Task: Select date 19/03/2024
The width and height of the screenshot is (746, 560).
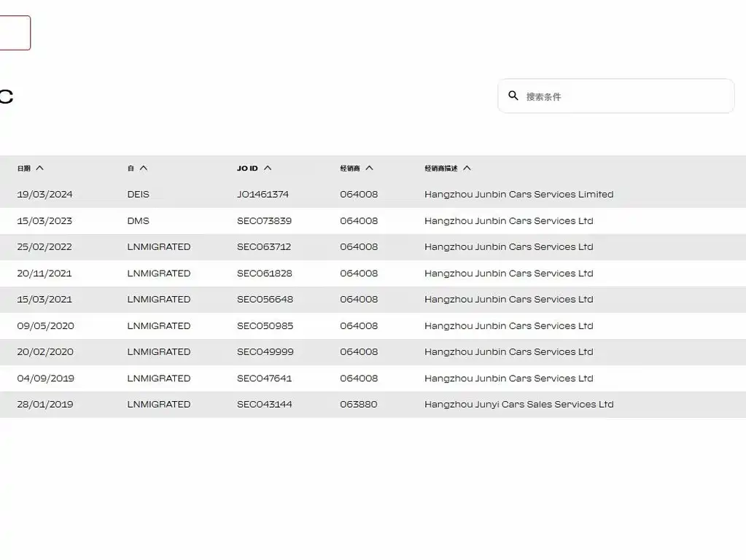Action: (x=44, y=194)
